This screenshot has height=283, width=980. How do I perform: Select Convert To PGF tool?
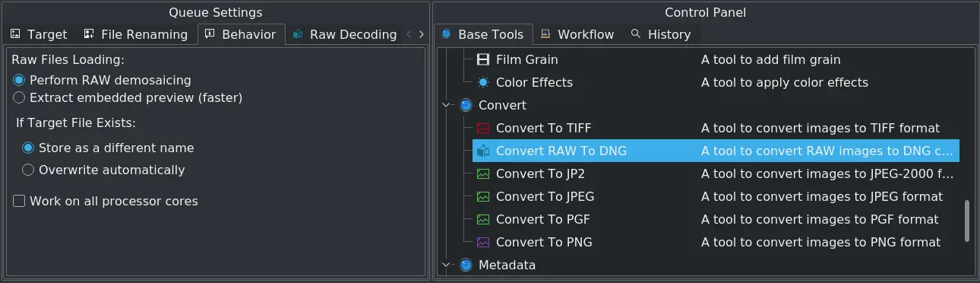[716, 219]
